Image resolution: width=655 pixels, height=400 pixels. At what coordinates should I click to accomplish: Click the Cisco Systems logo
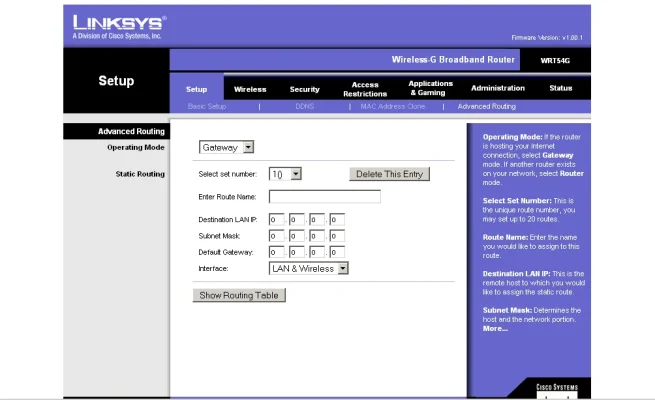[556, 389]
